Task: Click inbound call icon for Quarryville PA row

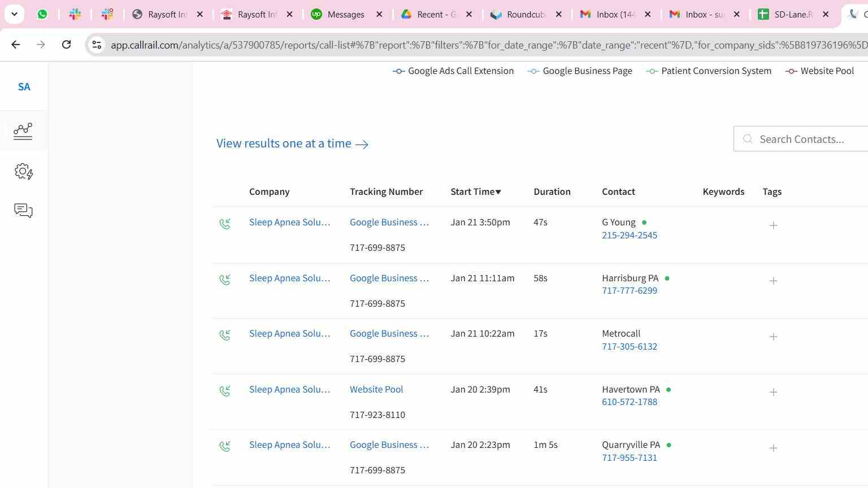Action: (x=225, y=447)
